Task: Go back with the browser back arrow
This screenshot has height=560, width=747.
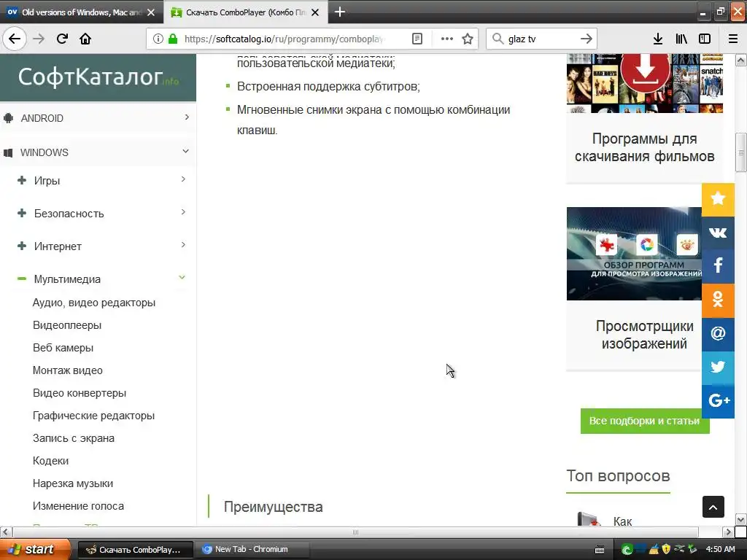Action: pyautogui.click(x=15, y=39)
